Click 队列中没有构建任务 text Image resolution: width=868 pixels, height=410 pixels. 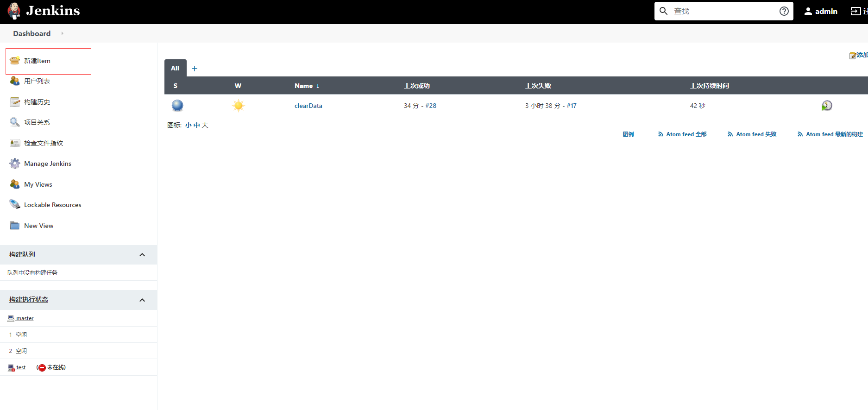pyautogui.click(x=32, y=273)
